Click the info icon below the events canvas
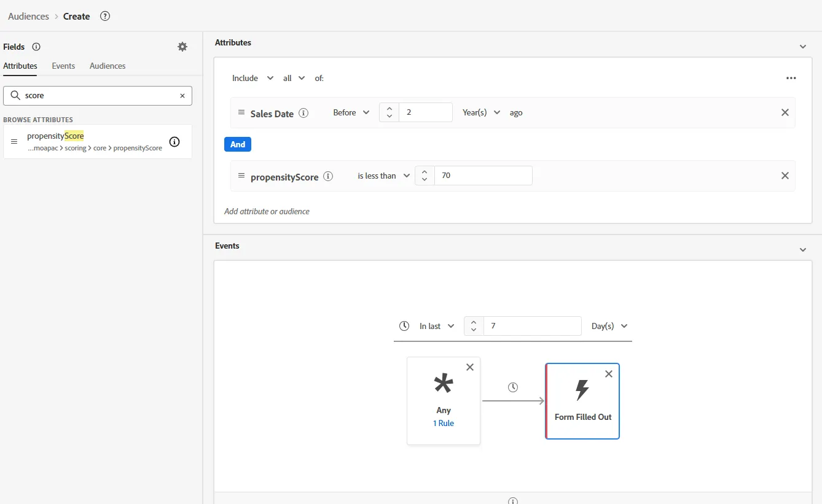This screenshot has height=504, width=822. click(x=513, y=500)
